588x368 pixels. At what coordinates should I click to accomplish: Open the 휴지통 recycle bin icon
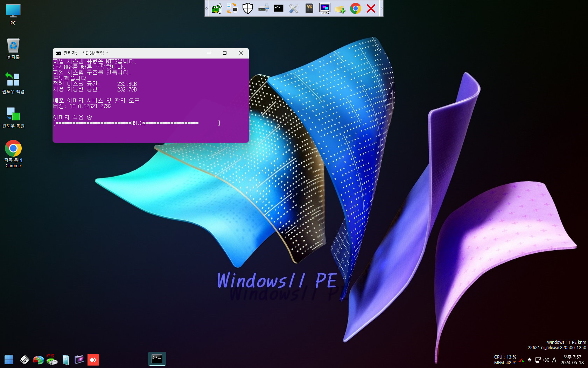point(13,48)
